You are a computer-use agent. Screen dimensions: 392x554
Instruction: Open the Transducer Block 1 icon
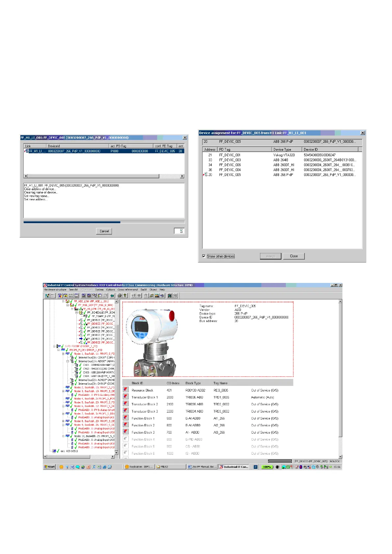coord(126,396)
